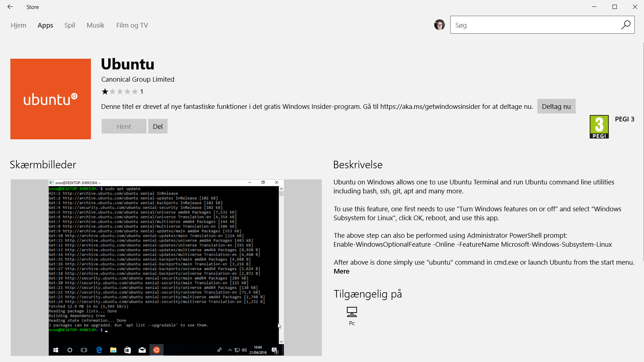
Task: Click the green PEGI 3 rating badge
Action: click(599, 127)
